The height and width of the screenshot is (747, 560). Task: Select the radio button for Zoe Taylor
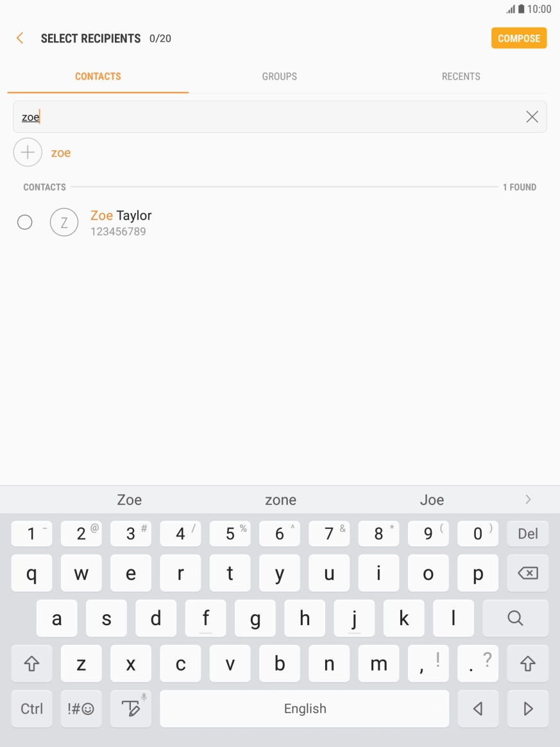click(25, 222)
